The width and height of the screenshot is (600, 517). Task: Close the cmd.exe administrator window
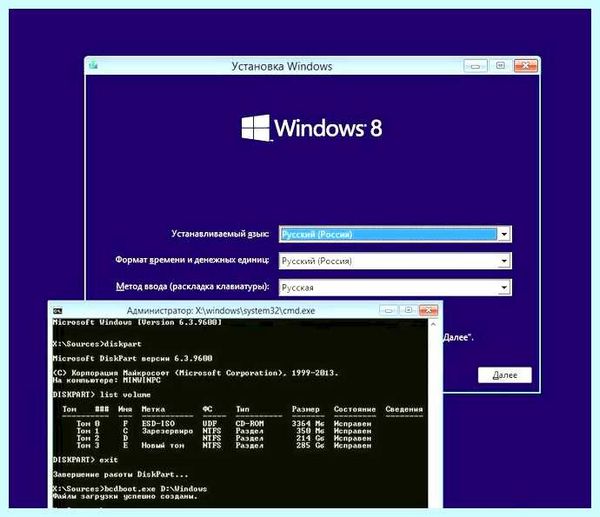tap(429, 310)
